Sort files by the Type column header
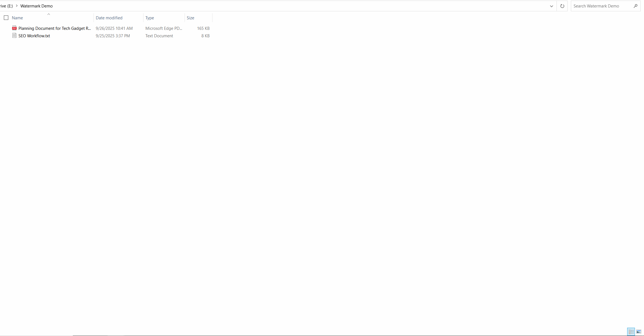644x336 pixels. click(150, 18)
